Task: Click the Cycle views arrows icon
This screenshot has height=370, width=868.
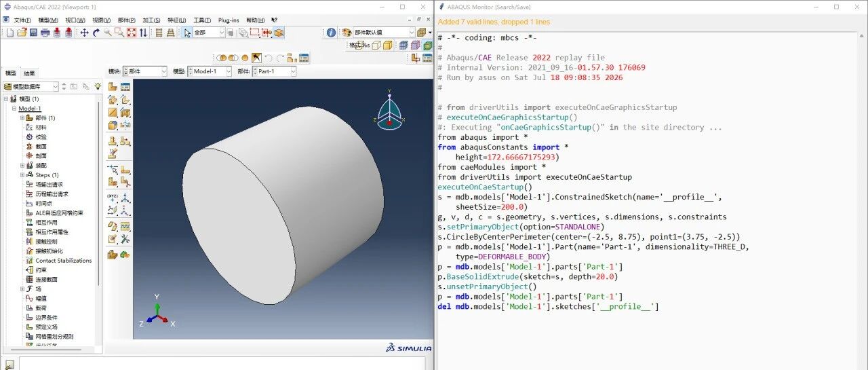Action: pyautogui.click(x=143, y=33)
